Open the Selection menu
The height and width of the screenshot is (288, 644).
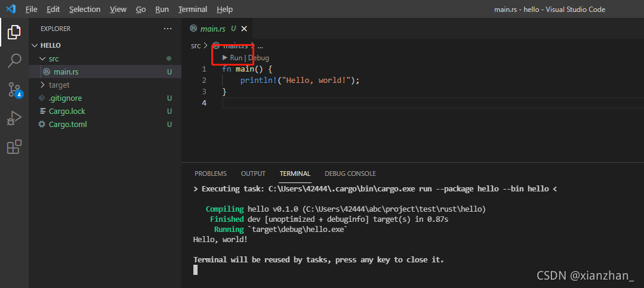(x=85, y=9)
